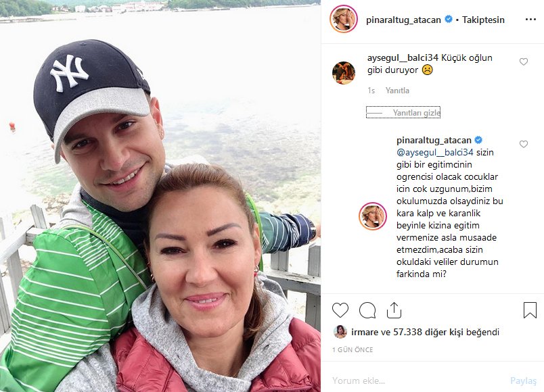Open the three-dot more options menu
The height and width of the screenshot is (392, 544).
[530, 20]
